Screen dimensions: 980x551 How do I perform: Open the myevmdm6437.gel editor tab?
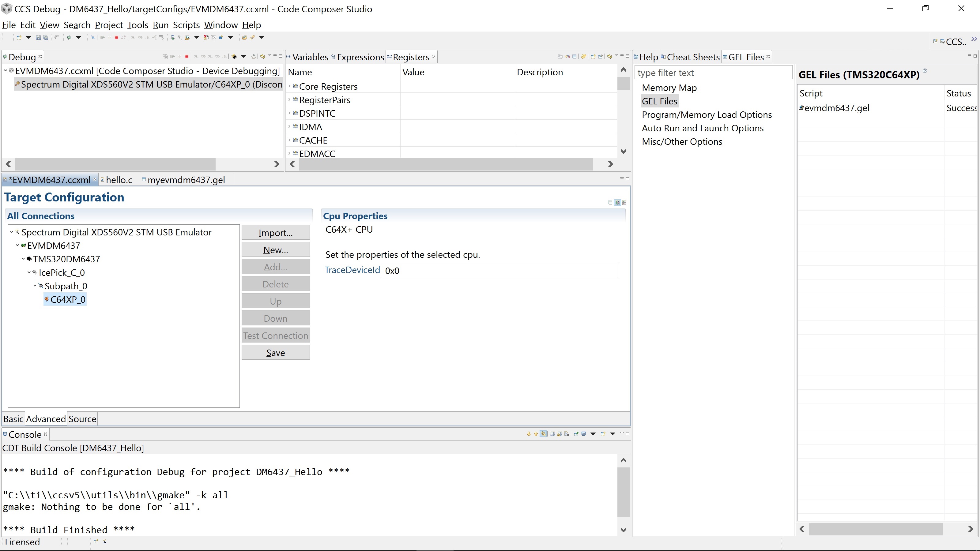pos(186,180)
